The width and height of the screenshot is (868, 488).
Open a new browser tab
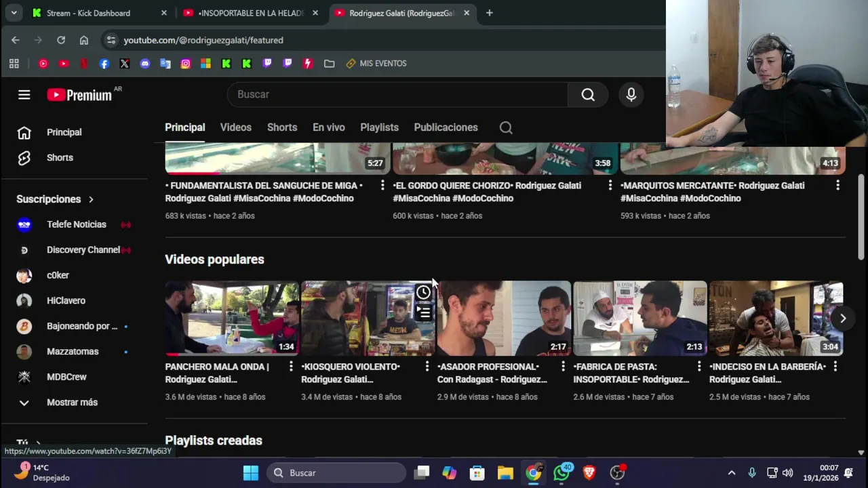click(x=490, y=13)
